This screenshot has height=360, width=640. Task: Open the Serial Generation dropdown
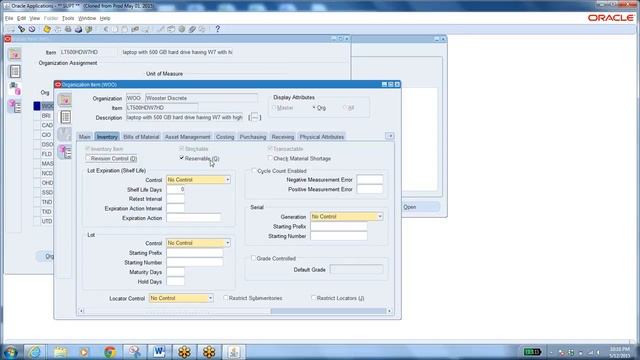coord(380,216)
